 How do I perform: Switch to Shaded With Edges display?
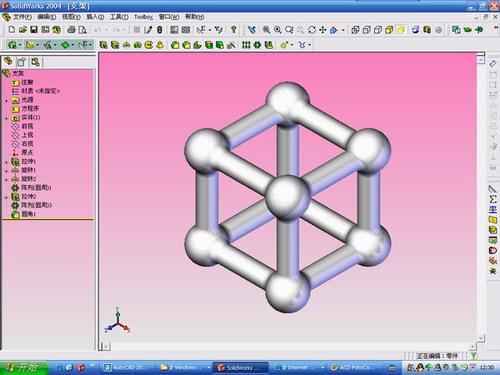(x=389, y=30)
